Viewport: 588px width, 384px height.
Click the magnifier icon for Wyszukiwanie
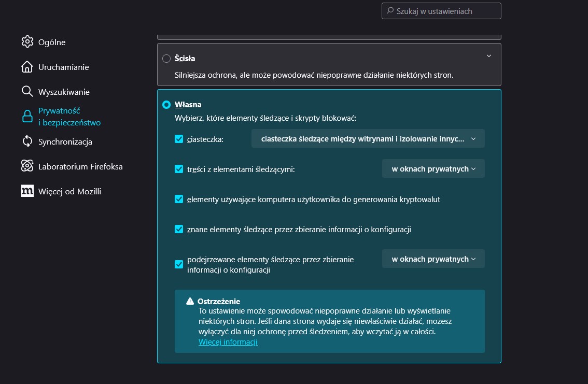coord(27,92)
